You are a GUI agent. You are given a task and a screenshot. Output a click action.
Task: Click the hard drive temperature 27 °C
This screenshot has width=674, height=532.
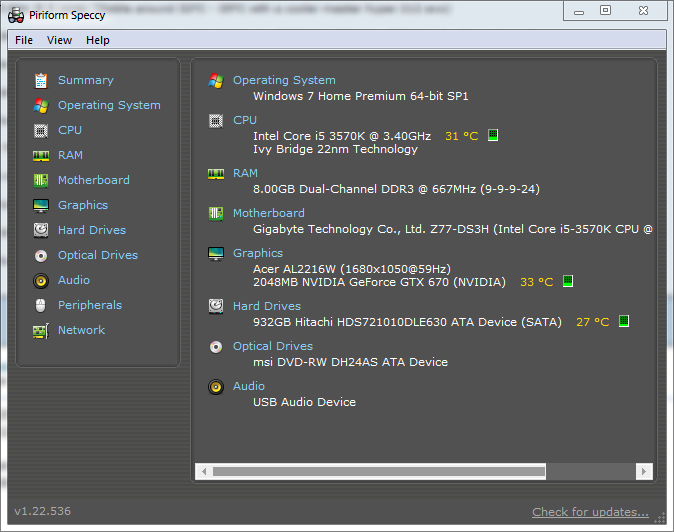592,322
